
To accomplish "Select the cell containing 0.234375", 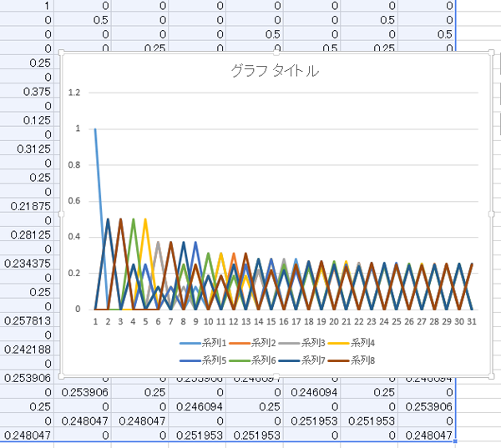I will click(27, 264).
